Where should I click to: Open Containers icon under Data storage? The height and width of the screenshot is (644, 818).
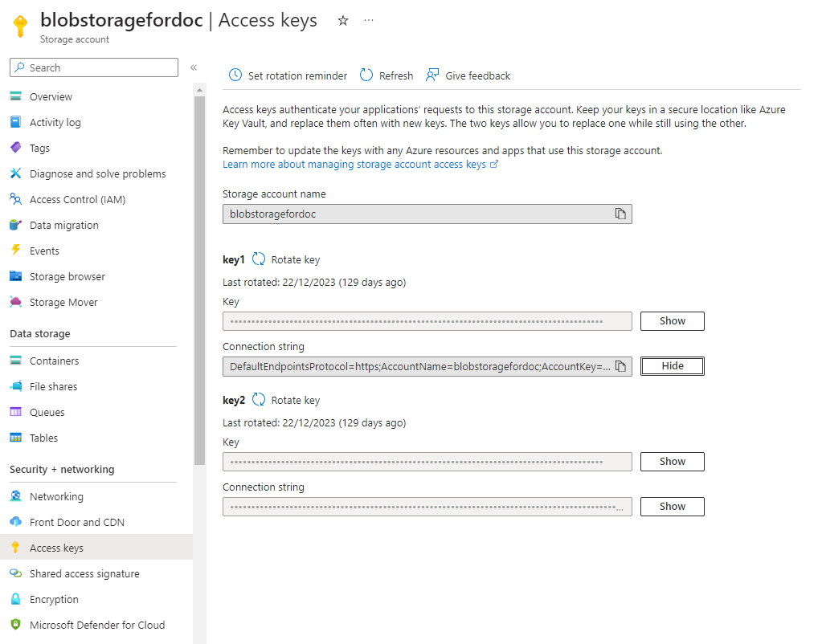pos(15,361)
